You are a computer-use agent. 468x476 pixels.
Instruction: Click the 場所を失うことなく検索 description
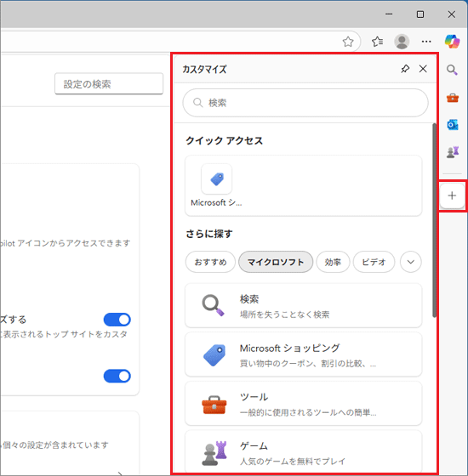(x=284, y=314)
